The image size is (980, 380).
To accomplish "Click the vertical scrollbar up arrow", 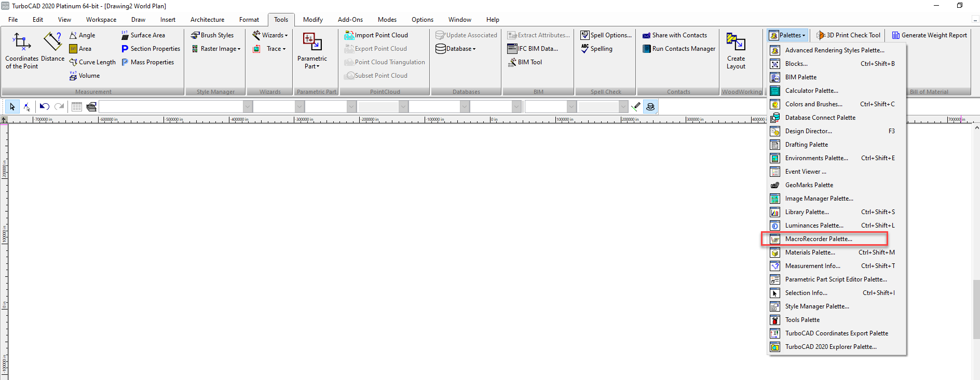I will 976,128.
